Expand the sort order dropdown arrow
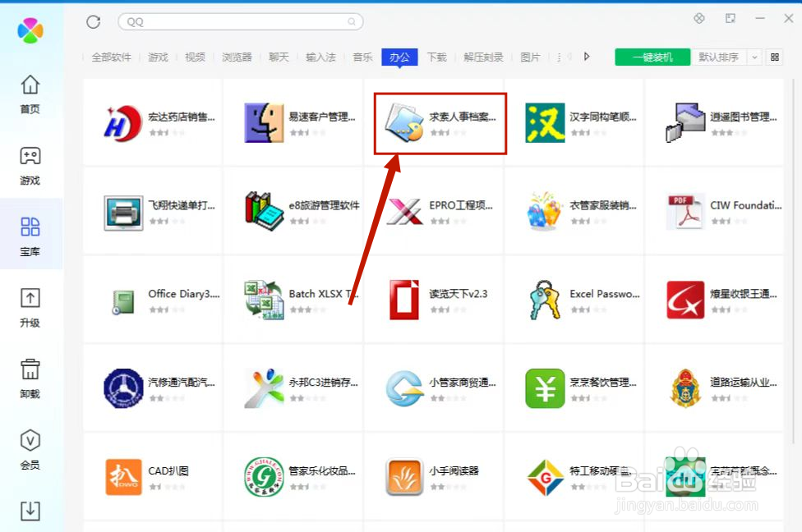 pyautogui.click(x=754, y=57)
